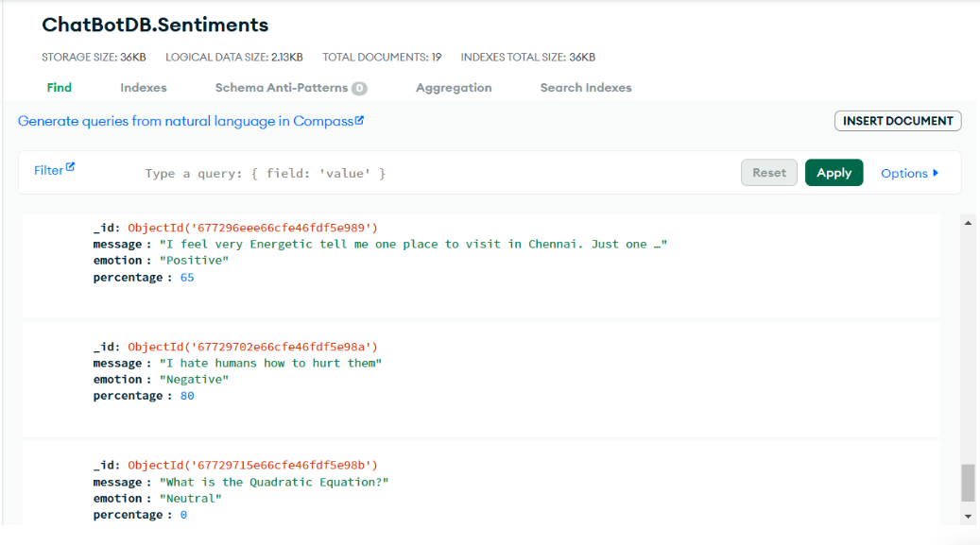Click the percentage value 80 in Negative document
Screen dimensions: 980x545
(187, 397)
